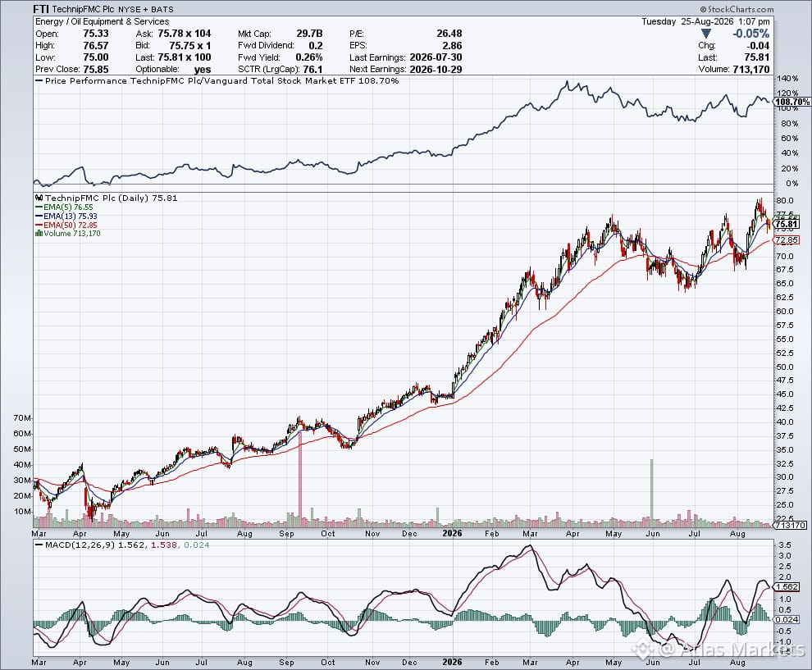Click the 75.81 last price tag on axis

pyautogui.click(x=787, y=224)
